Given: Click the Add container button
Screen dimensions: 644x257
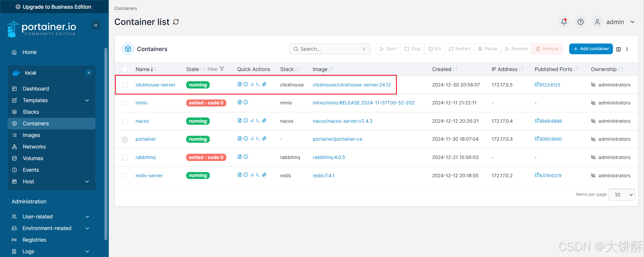Looking at the screenshot, I should 591,49.
